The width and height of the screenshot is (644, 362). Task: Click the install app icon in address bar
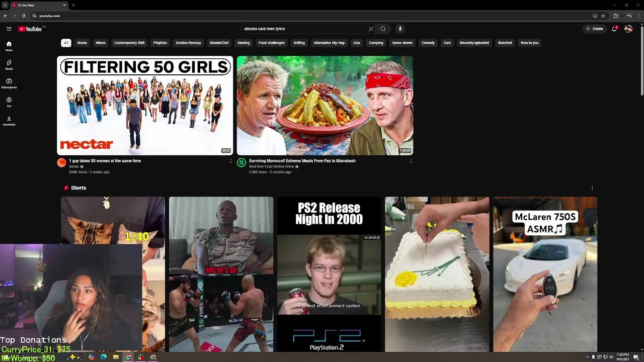tap(595, 16)
